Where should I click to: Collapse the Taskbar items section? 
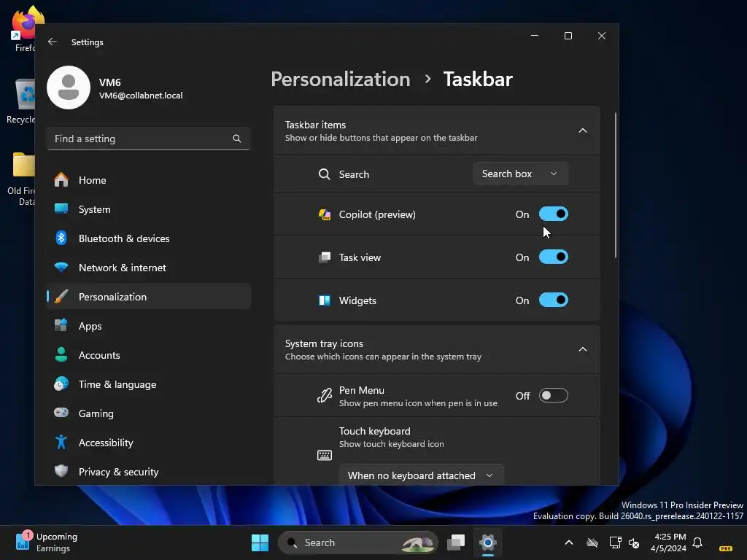583,131
